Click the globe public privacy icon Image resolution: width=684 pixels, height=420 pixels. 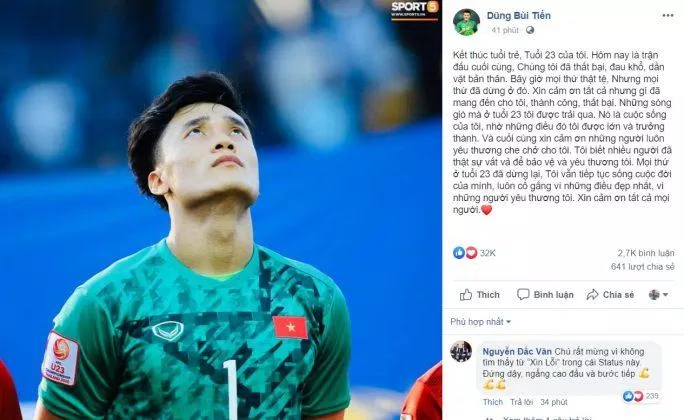530,30
